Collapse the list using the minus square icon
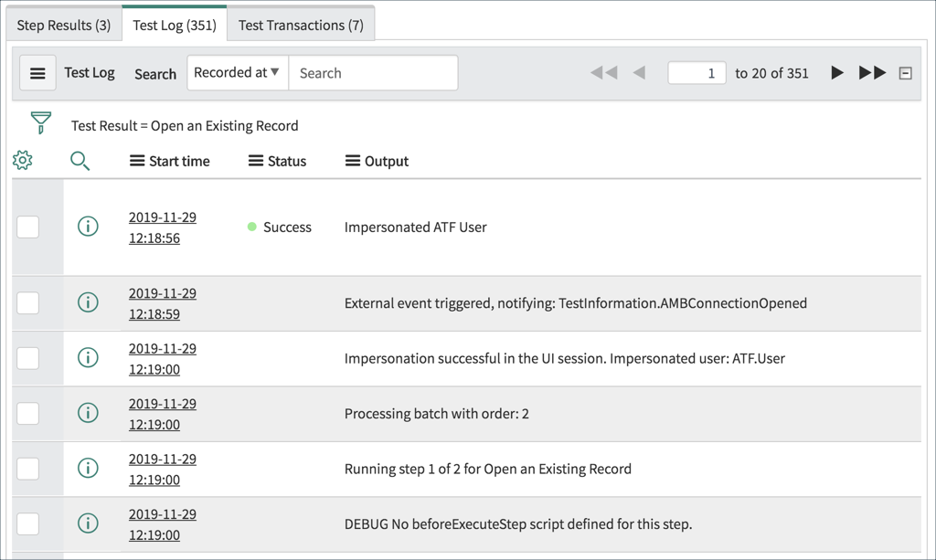The image size is (936, 560). [x=906, y=73]
